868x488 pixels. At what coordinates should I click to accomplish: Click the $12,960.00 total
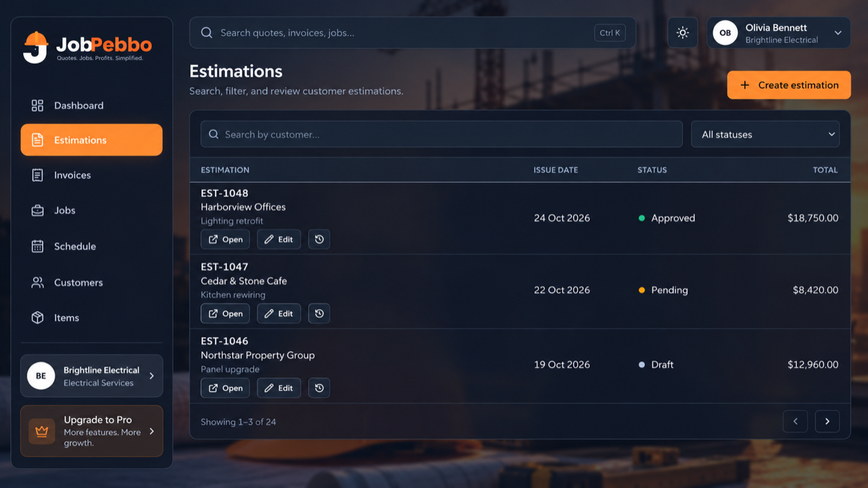pos(813,365)
